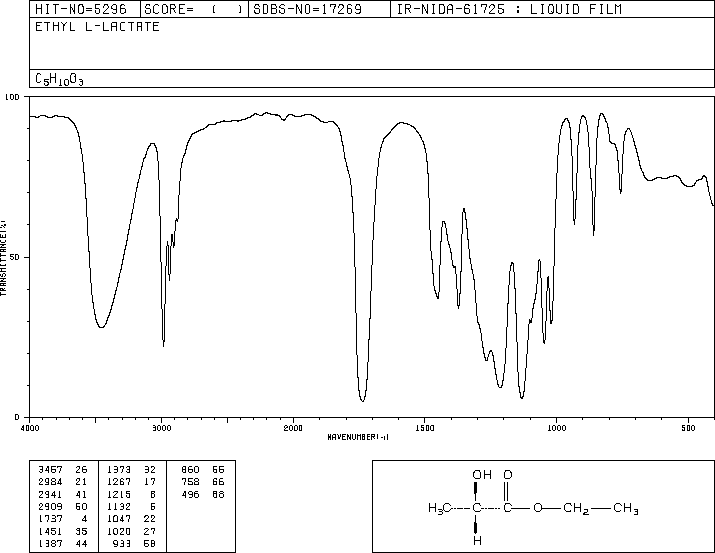This screenshot has width=715, height=553.
Task: Select the 2941 peak table entry
Action: tap(63, 494)
